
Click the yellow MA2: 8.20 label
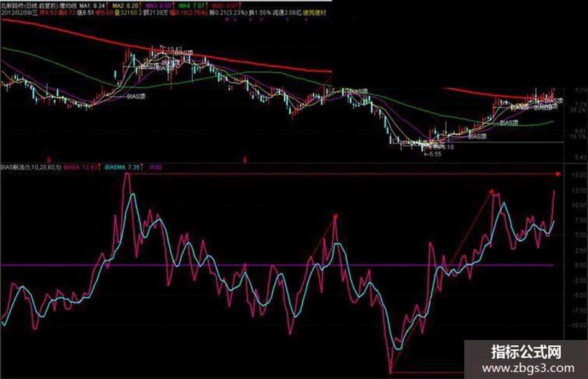(126, 6)
